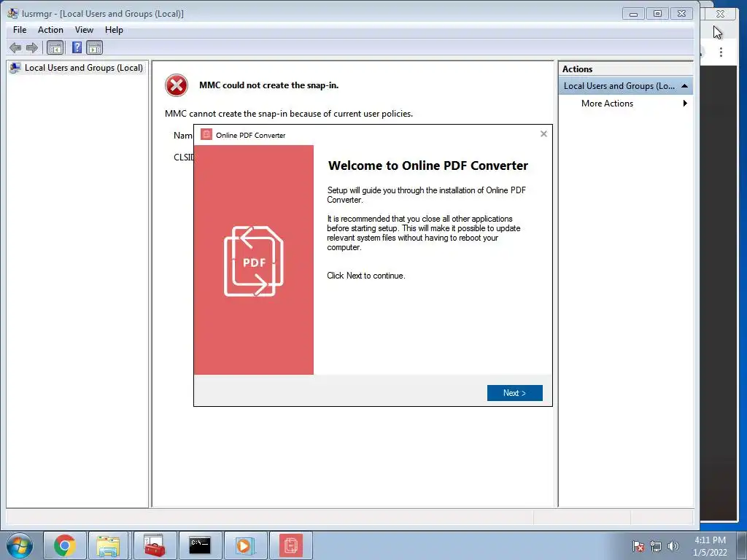Open the File menu
The width and height of the screenshot is (747, 560).
pos(20,29)
